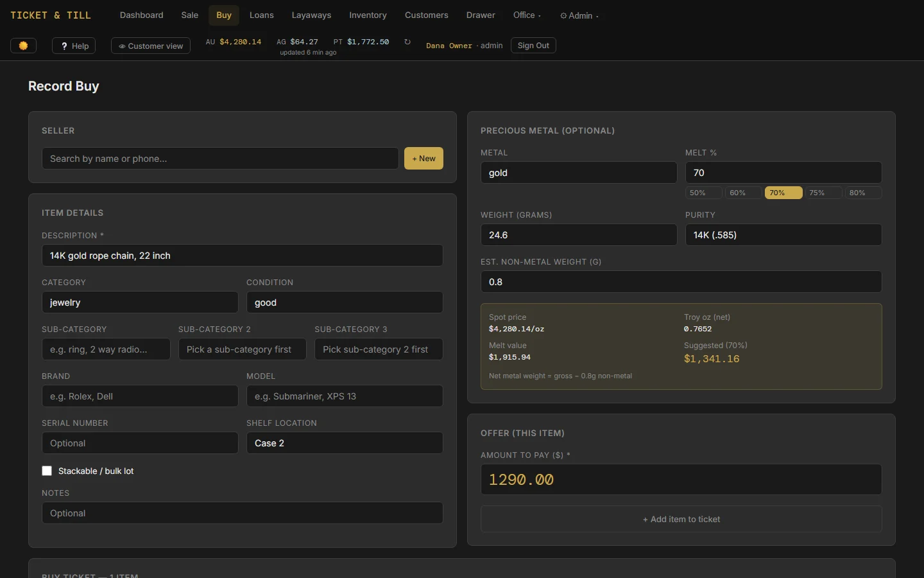924x578 pixels.
Task: Click the Dana Owner user name
Action: pos(449,46)
